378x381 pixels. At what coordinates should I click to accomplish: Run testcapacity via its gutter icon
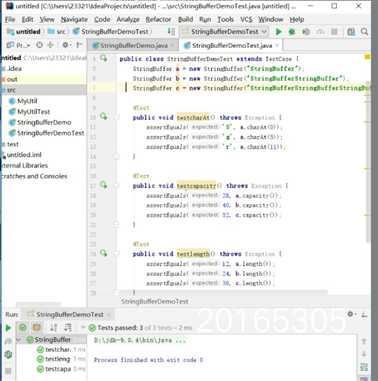coord(104,185)
